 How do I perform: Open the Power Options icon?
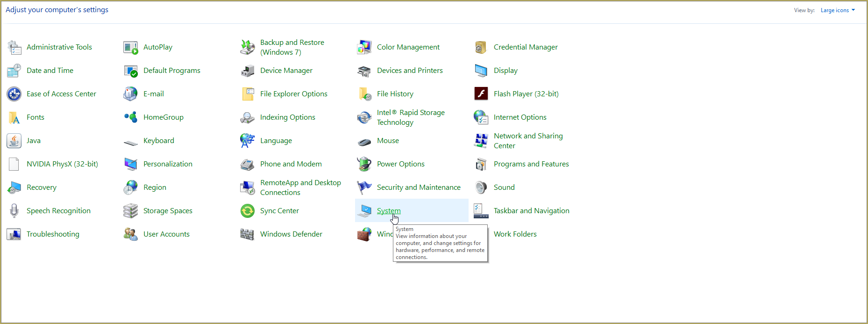point(364,164)
